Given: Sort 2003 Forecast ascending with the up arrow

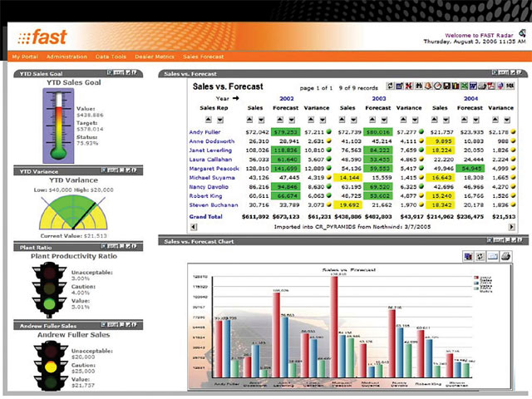Looking at the screenshot, I should (x=372, y=120).
